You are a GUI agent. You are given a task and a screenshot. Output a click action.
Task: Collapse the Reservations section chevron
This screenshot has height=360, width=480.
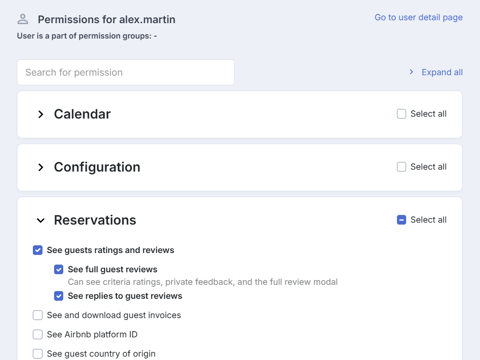pos(41,220)
